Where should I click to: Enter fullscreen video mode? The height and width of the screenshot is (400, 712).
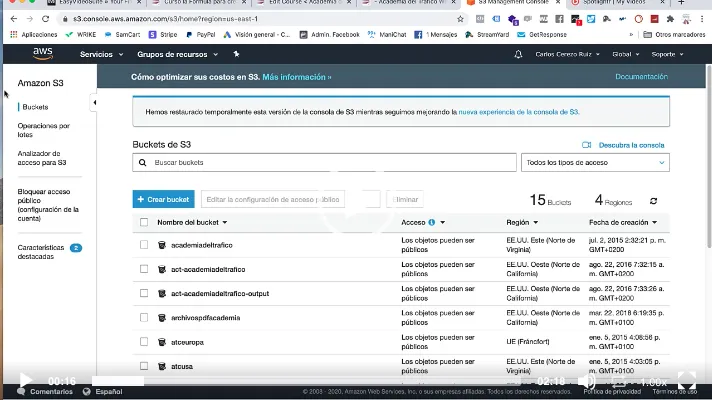tap(687, 380)
